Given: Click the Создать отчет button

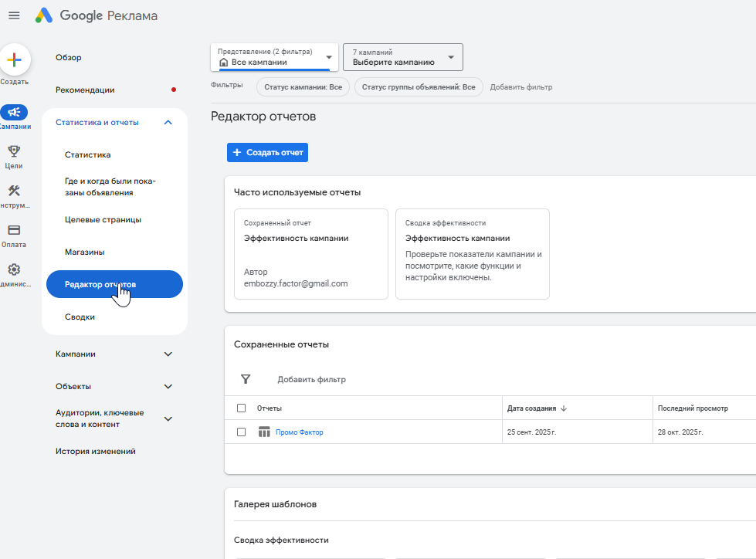Looking at the screenshot, I should tap(267, 153).
